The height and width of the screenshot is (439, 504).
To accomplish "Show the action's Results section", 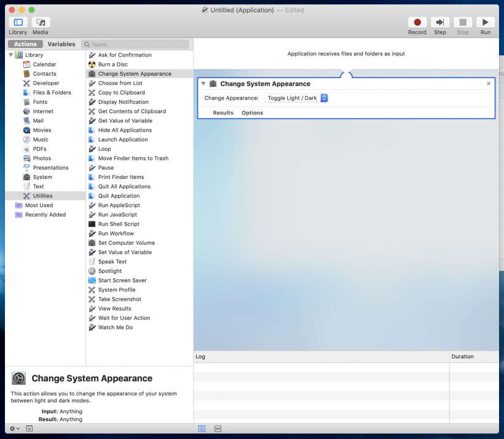I will tap(223, 113).
